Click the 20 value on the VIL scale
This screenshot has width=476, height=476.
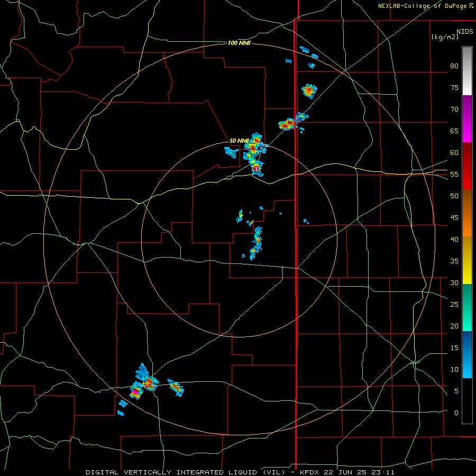[x=454, y=326]
